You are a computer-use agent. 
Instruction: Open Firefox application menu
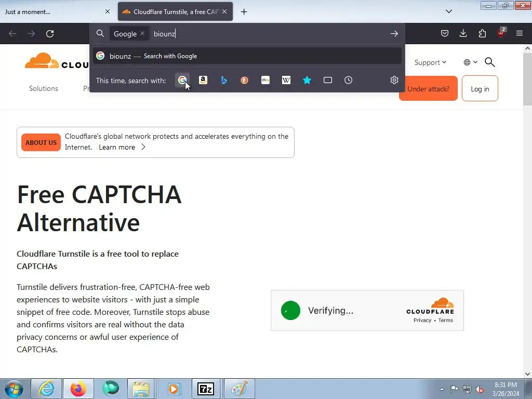[520, 33]
